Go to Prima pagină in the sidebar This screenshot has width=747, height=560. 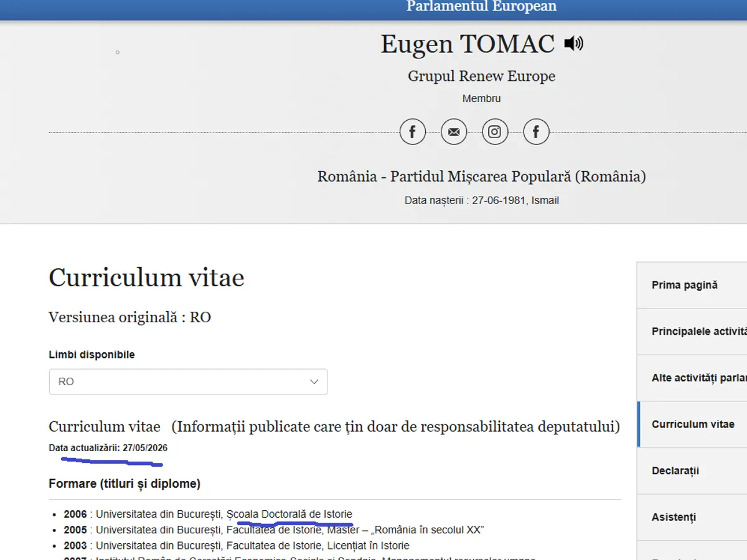692,285
